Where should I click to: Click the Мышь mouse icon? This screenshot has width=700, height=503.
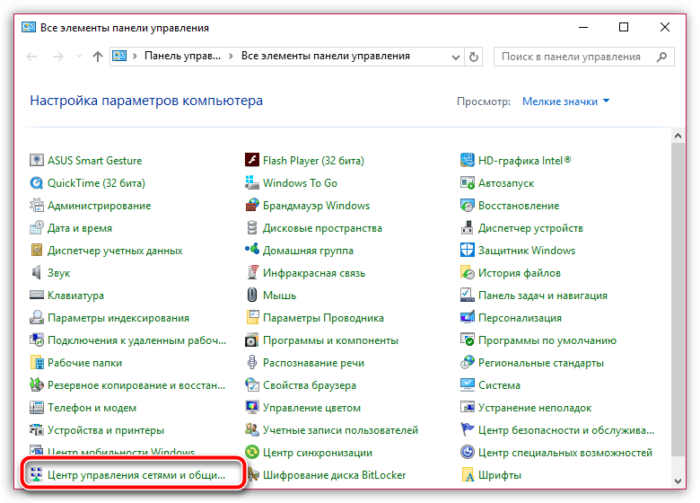(252, 295)
